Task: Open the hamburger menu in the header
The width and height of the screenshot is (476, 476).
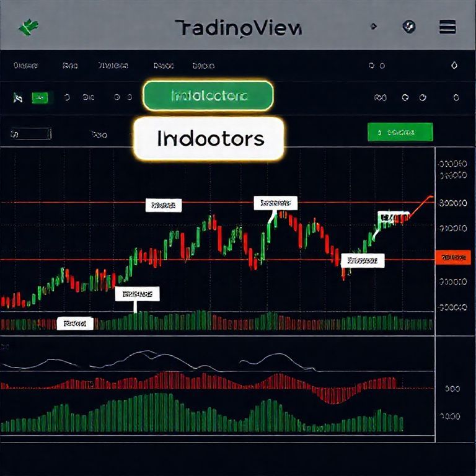Action: point(447,27)
